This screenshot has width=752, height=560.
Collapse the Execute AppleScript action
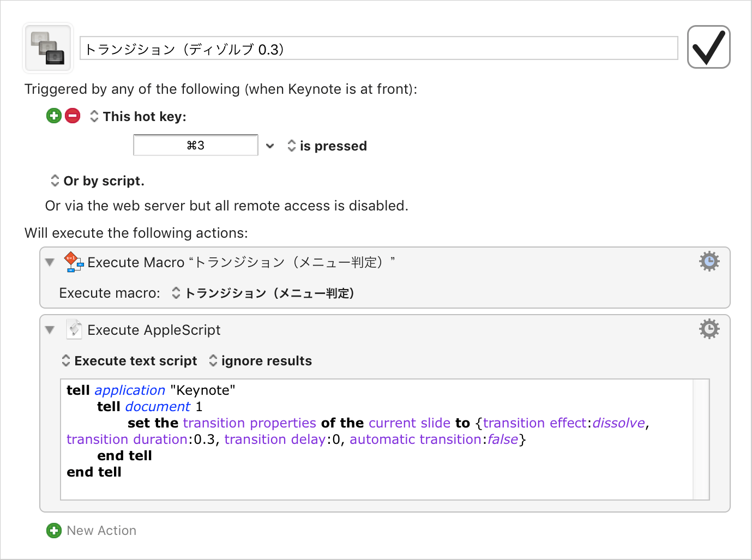[50, 330]
